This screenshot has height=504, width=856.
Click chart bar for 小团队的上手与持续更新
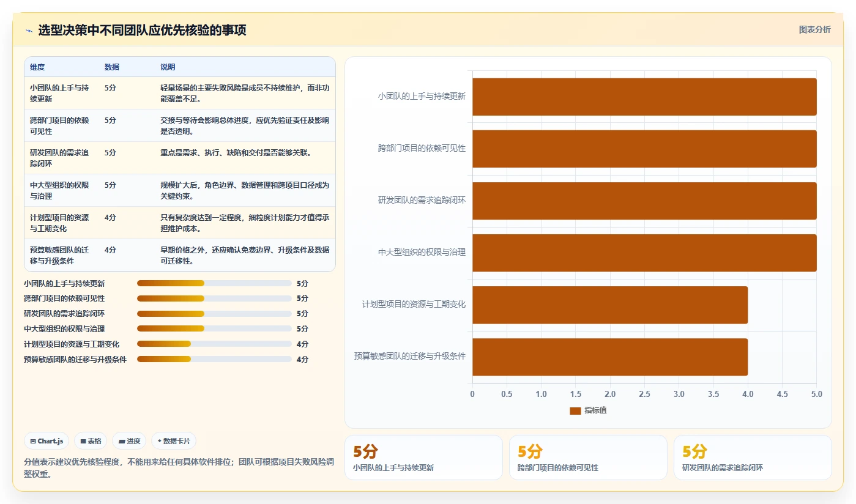click(x=644, y=97)
